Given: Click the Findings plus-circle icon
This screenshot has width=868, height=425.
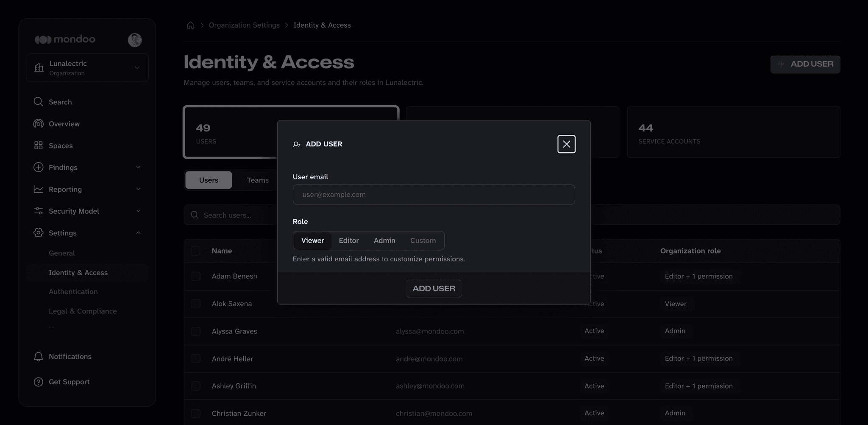Looking at the screenshot, I should (x=38, y=167).
